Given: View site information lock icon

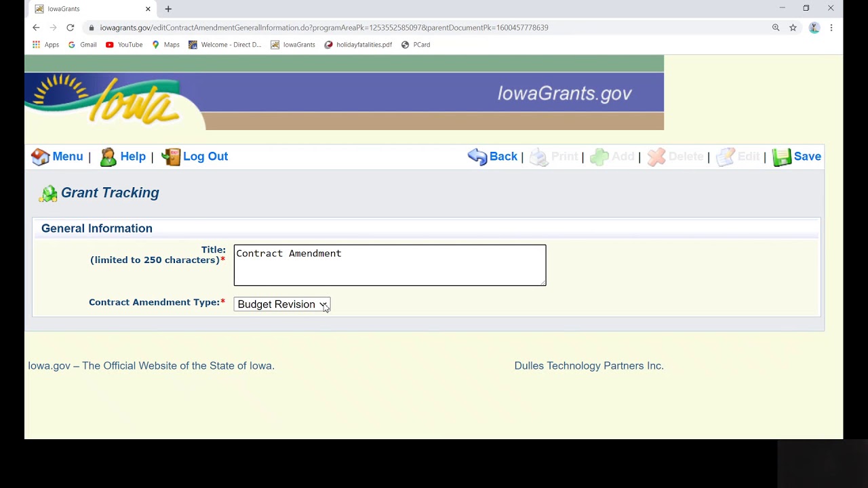Looking at the screenshot, I should point(92,28).
